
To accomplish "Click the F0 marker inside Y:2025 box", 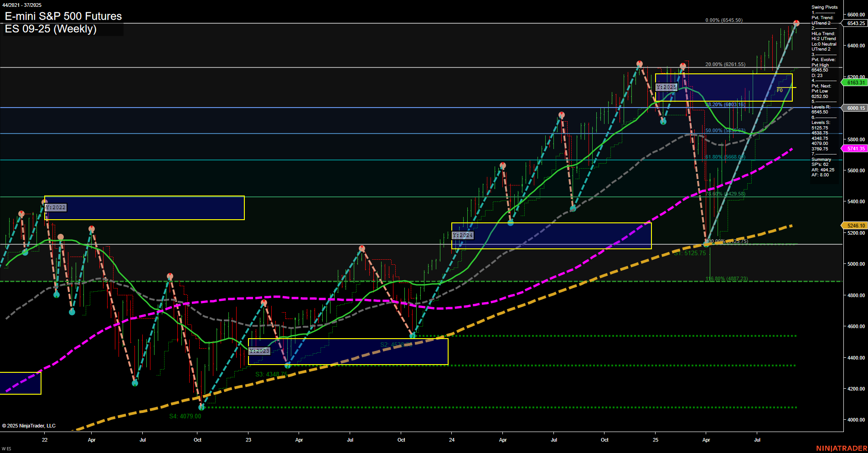I will pos(781,90).
